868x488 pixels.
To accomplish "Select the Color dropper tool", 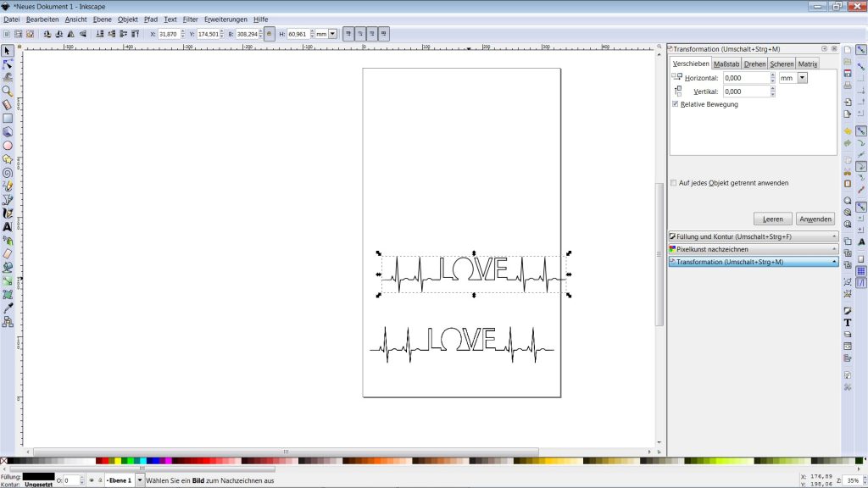I will click(8, 308).
